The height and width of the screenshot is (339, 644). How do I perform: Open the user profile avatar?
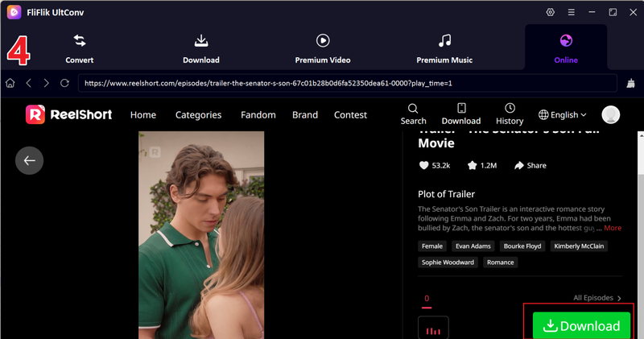point(611,114)
